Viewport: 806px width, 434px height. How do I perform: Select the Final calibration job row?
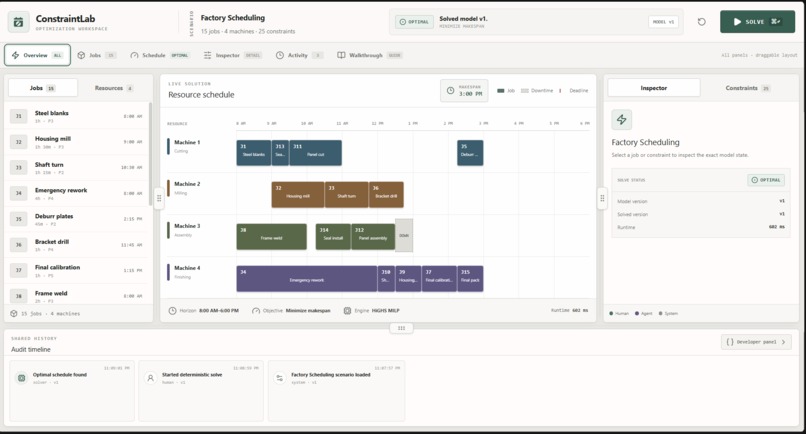coord(76,270)
